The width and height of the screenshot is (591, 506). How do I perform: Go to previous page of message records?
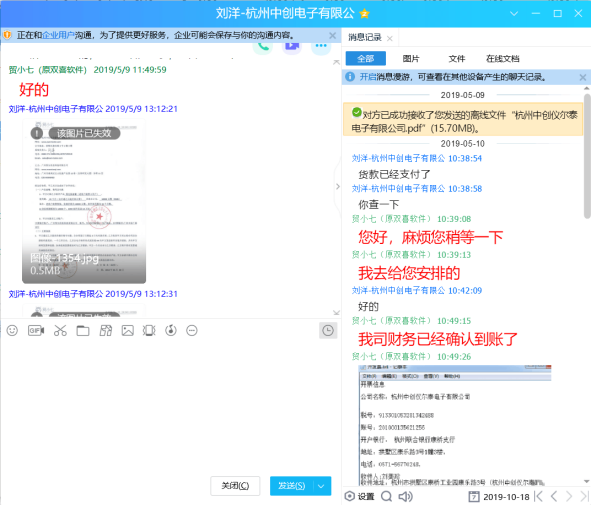[x=554, y=497]
